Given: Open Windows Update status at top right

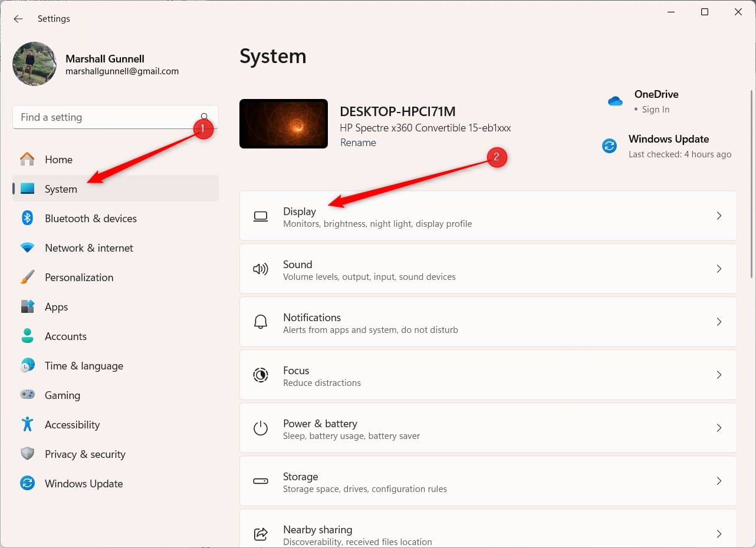Looking at the screenshot, I should pyautogui.click(x=668, y=146).
